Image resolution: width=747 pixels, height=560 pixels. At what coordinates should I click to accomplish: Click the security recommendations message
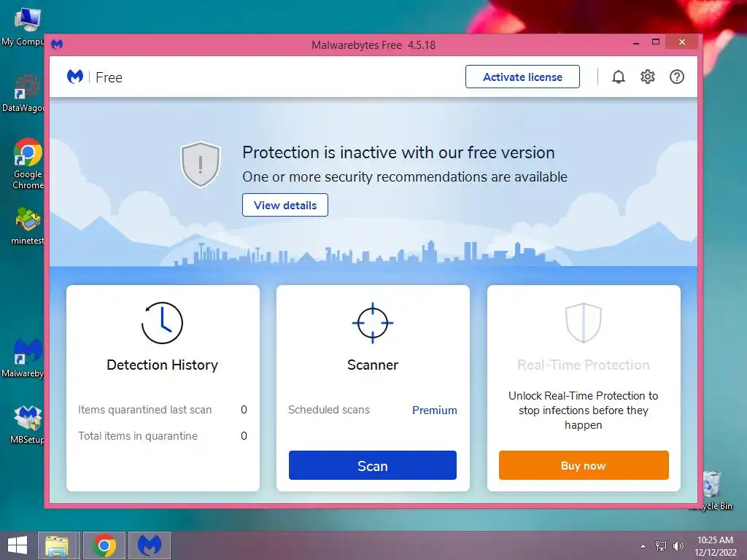click(x=405, y=176)
